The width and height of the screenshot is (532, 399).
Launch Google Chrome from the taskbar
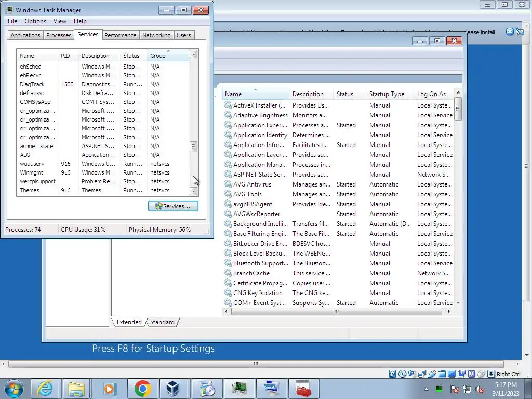click(x=142, y=389)
